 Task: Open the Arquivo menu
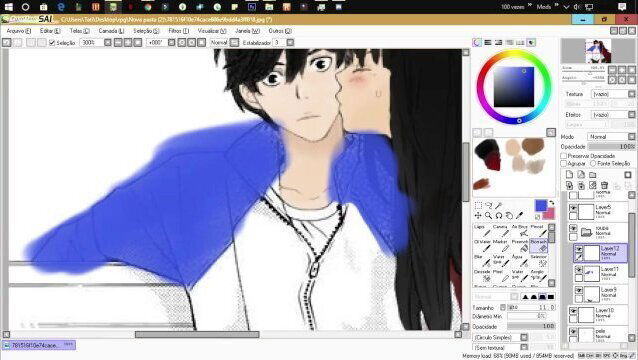19,31
